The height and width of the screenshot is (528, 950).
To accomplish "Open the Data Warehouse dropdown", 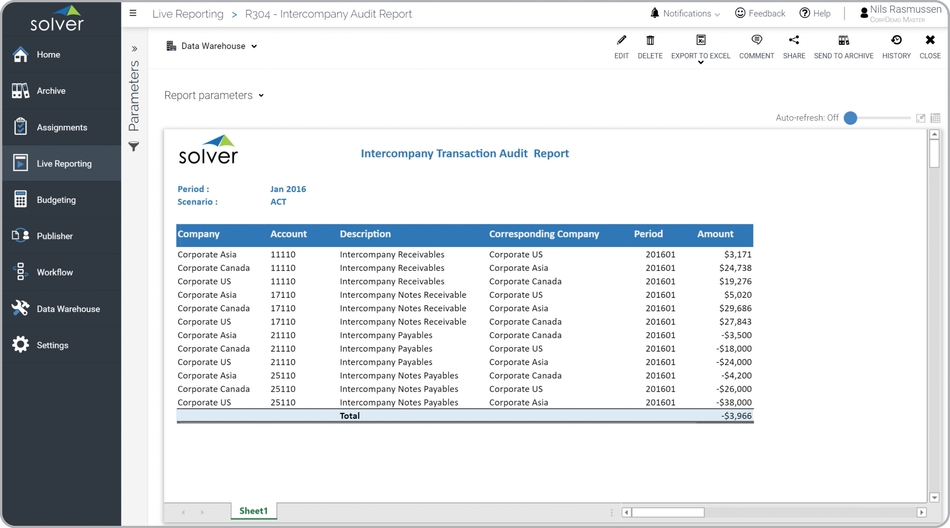I will point(212,46).
